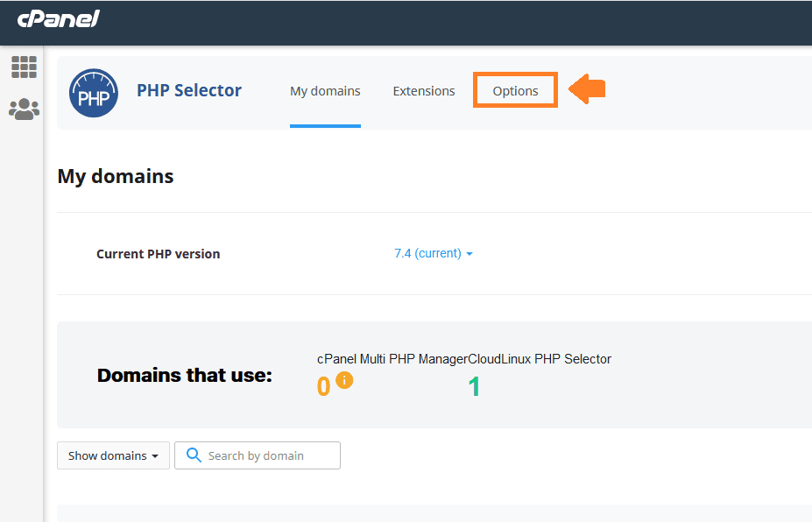Click the CloudLinux PHP Selector label
This screenshot has width=812, height=522.
pyautogui.click(x=540, y=359)
